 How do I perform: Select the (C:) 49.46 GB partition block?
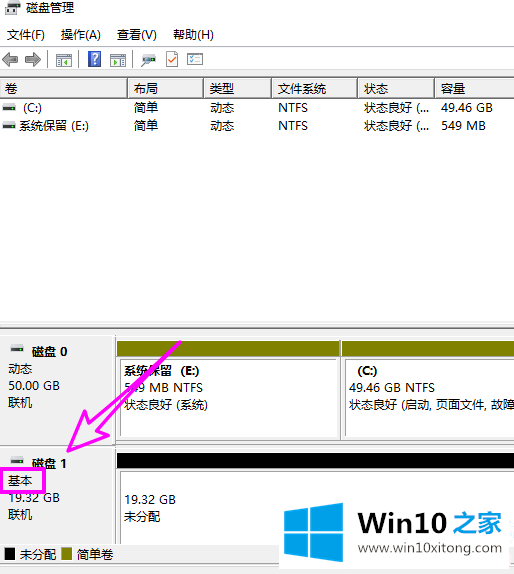pos(428,390)
